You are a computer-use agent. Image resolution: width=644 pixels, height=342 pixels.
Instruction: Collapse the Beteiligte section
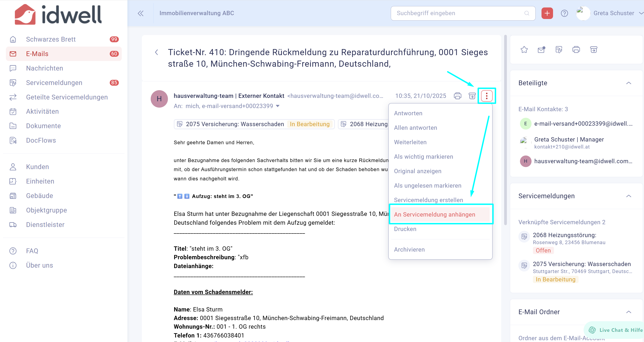coord(629,83)
